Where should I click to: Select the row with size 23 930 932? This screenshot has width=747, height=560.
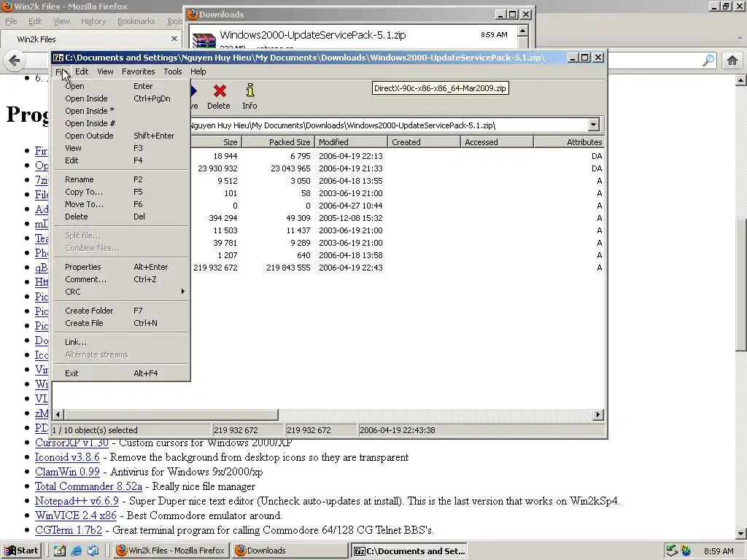(398, 168)
